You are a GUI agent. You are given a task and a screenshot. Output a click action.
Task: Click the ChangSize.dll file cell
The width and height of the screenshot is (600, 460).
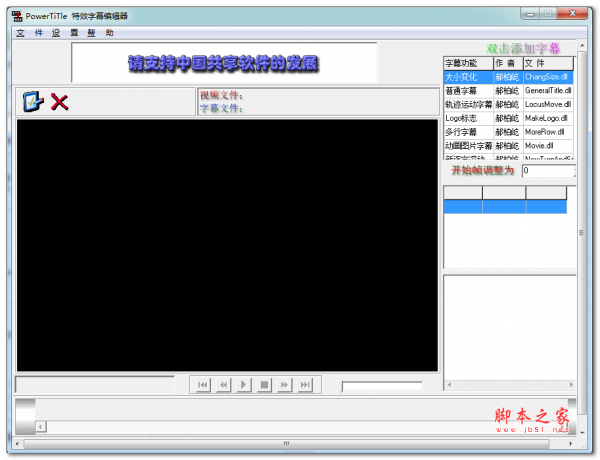pyautogui.click(x=548, y=77)
